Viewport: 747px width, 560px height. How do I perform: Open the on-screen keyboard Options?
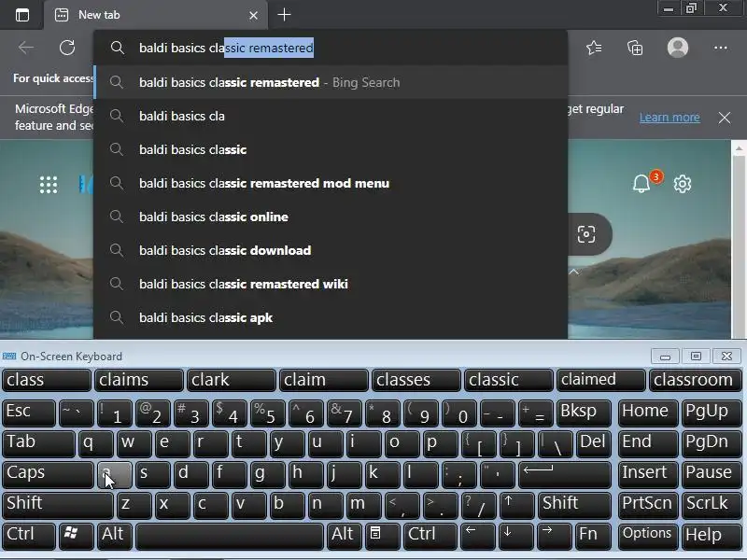tap(648, 536)
